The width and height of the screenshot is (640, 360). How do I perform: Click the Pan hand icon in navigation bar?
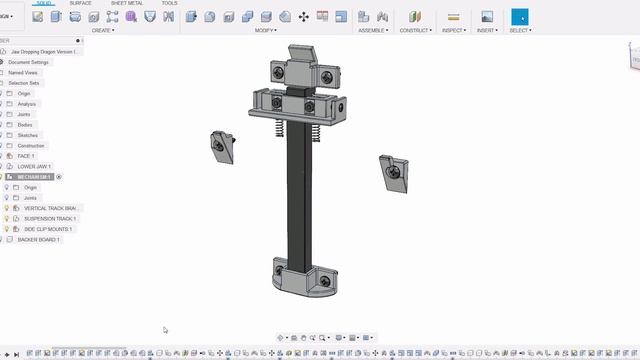coord(303,338)
